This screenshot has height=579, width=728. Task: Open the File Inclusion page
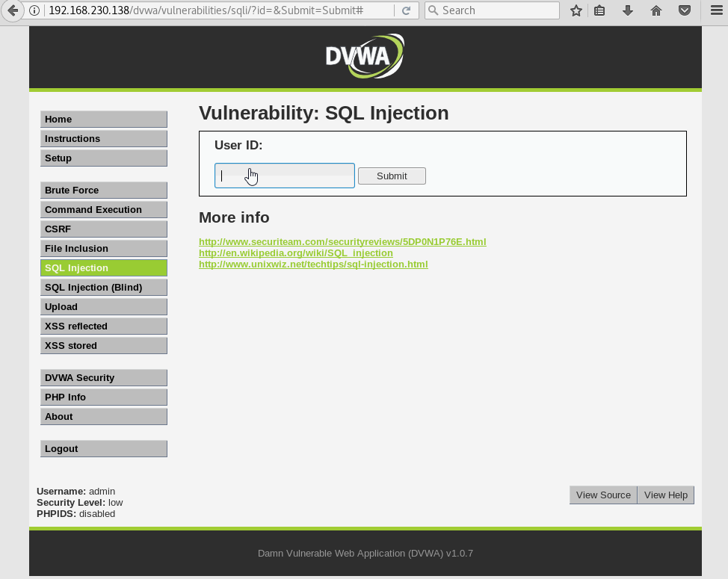(x=104, y=249)
